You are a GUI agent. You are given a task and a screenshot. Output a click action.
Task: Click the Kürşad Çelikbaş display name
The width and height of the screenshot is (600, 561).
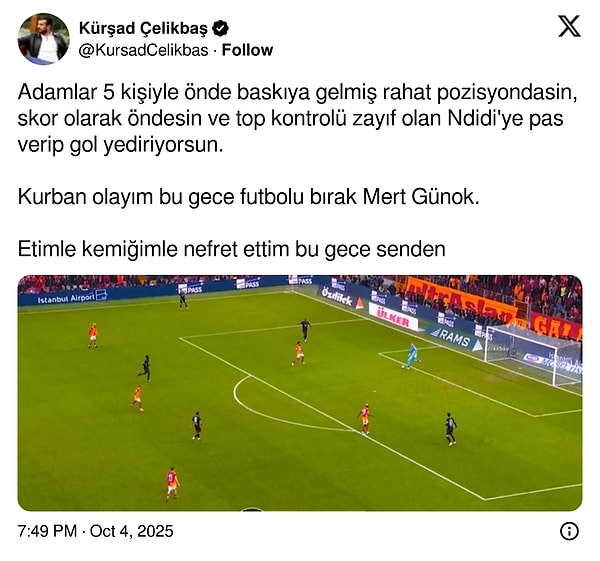click(143, 28)
